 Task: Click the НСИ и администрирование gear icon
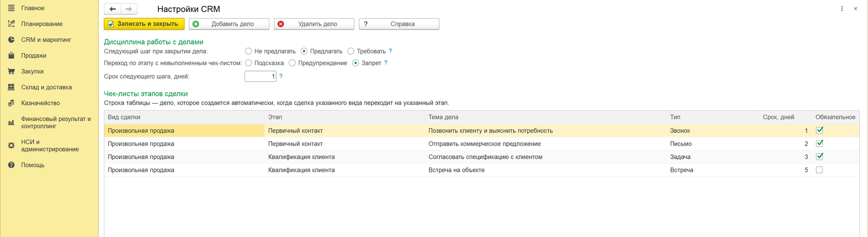[x=11, y=146]
